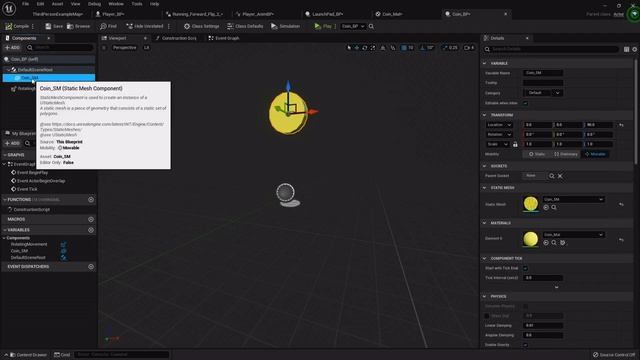
Task: Add a new macro with plus icon
Action: click(x=91, y=219)
